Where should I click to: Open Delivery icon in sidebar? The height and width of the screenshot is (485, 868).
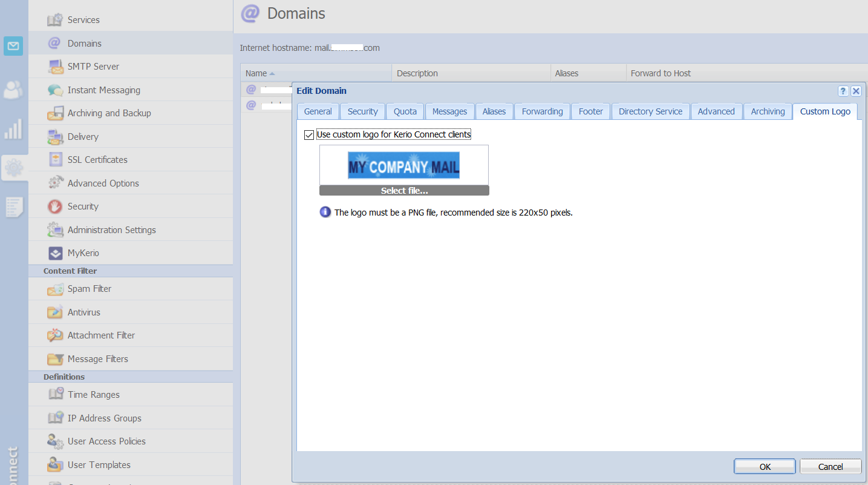(55, 137)
